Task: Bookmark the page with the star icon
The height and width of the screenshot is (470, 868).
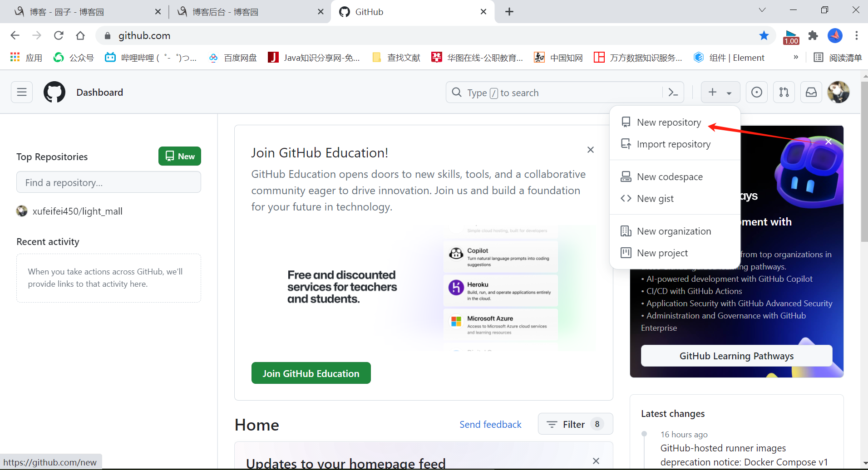Action: (x=764, y=35)
